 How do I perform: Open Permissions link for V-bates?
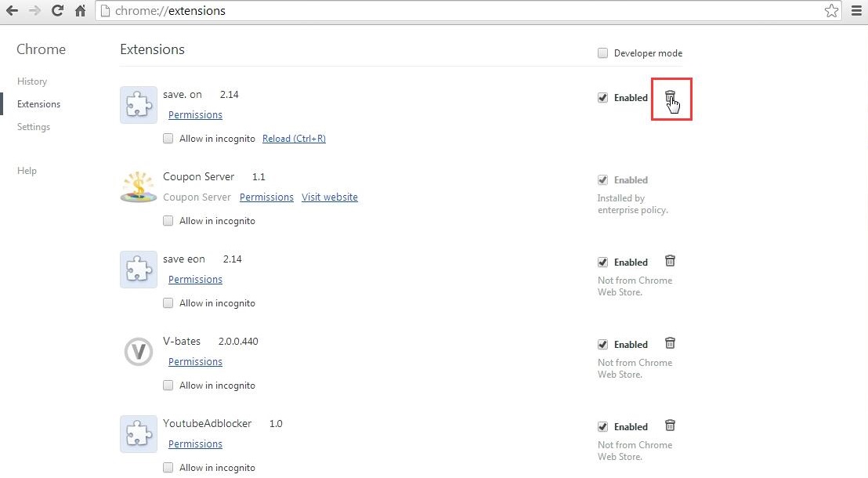(x=195, y=362)
